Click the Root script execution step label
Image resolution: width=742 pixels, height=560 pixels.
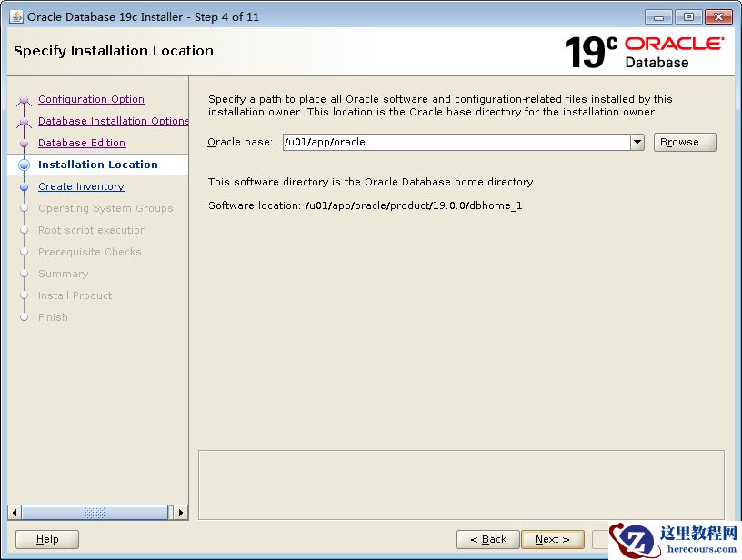pyautogui.click(x=92, y=230)
